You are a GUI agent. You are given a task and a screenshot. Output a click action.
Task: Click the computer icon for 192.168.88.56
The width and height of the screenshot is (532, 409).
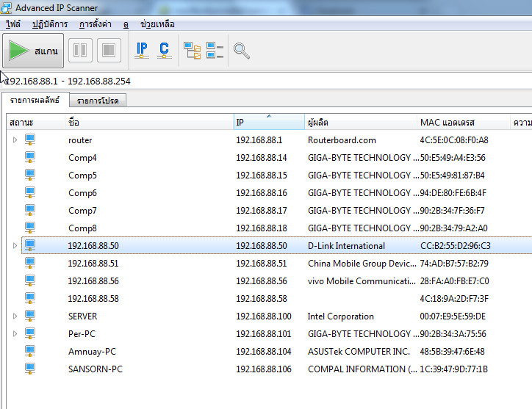pos(30,280)
